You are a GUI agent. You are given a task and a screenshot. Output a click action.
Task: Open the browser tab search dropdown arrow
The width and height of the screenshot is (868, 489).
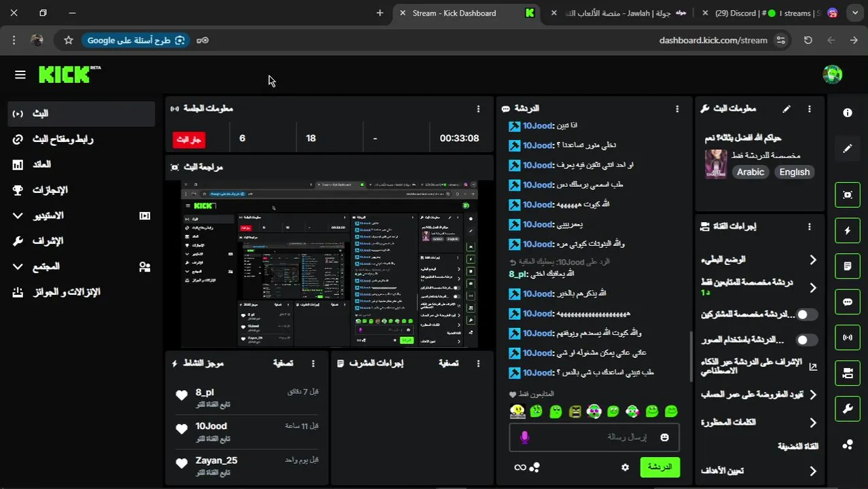click(855, 13)
